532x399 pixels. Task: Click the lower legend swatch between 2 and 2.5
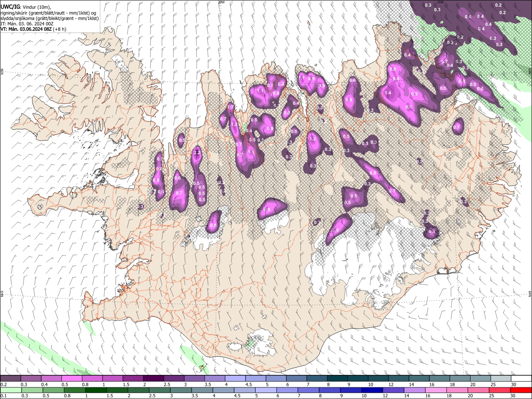click(138, 390)
